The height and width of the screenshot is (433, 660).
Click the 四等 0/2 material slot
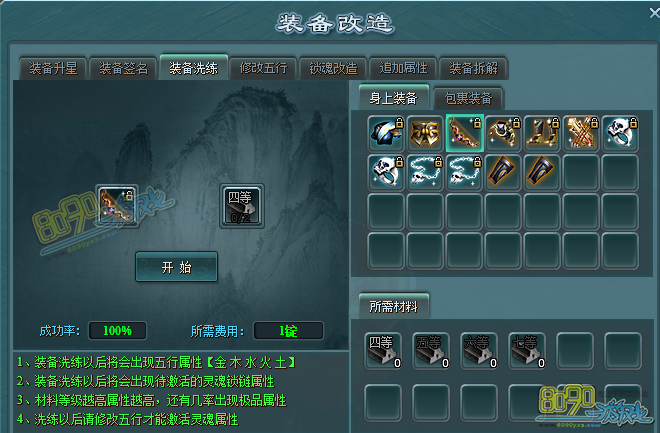[242, 206]
